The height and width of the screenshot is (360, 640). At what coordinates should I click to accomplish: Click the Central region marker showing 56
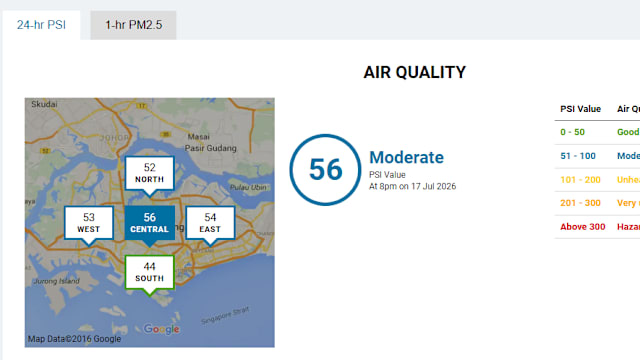[150, 223]
